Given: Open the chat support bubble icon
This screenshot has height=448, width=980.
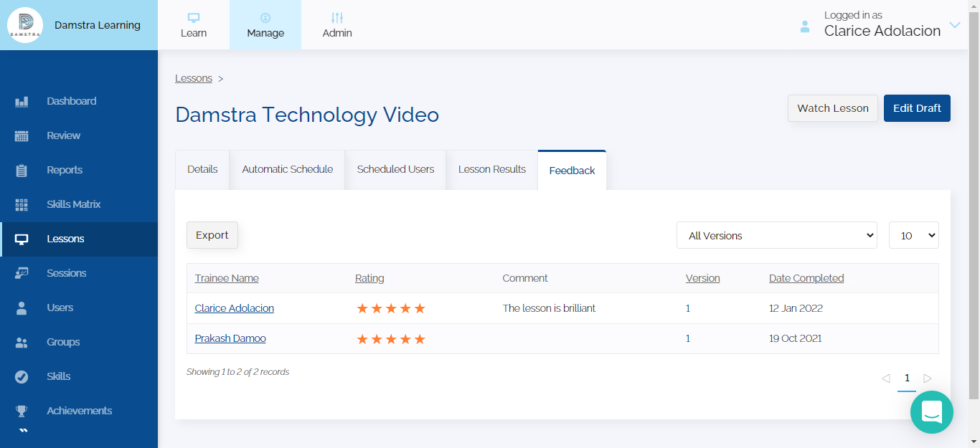Looking at the screenshot, I should click(932, 412).
